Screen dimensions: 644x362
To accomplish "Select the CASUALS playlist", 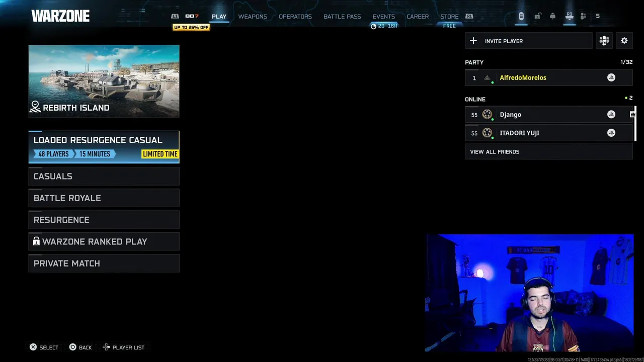I will (x=104, y=176).
